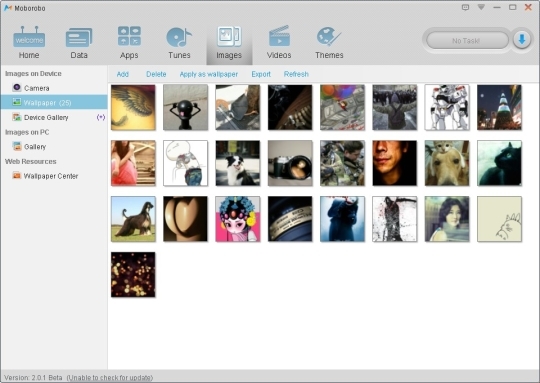Open the Videos section
The image size is (540, 383).
point(279,42)
